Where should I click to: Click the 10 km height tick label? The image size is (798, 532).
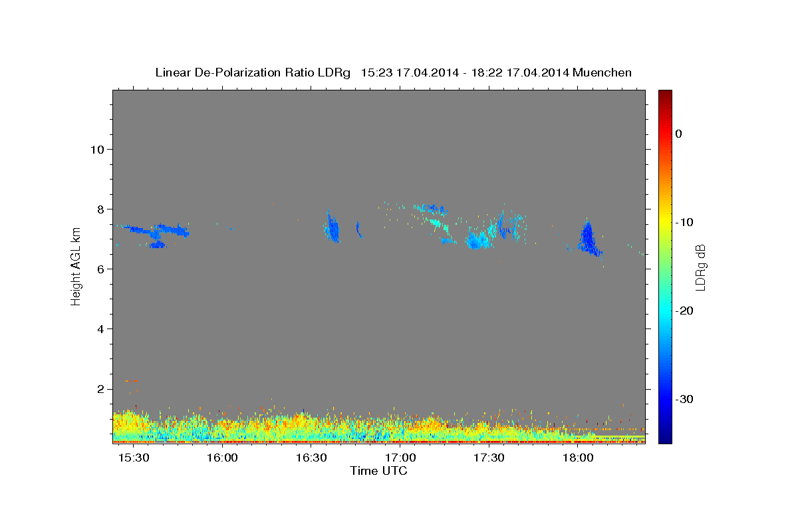(97, 149)
